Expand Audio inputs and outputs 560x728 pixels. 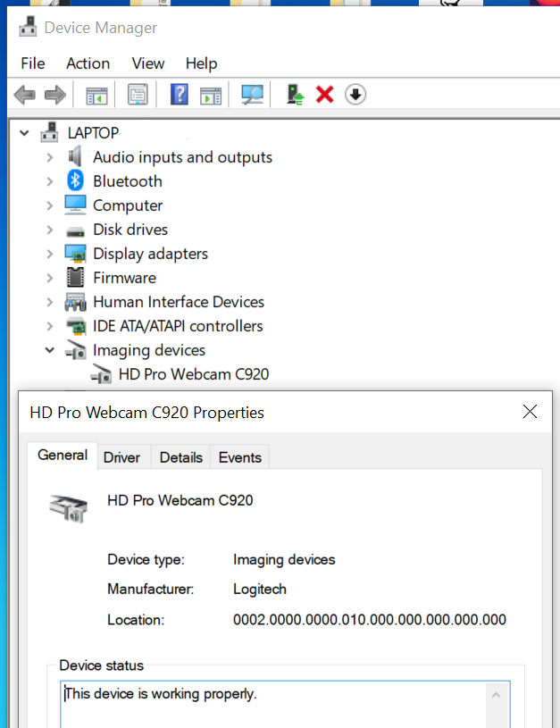[50, 157]
